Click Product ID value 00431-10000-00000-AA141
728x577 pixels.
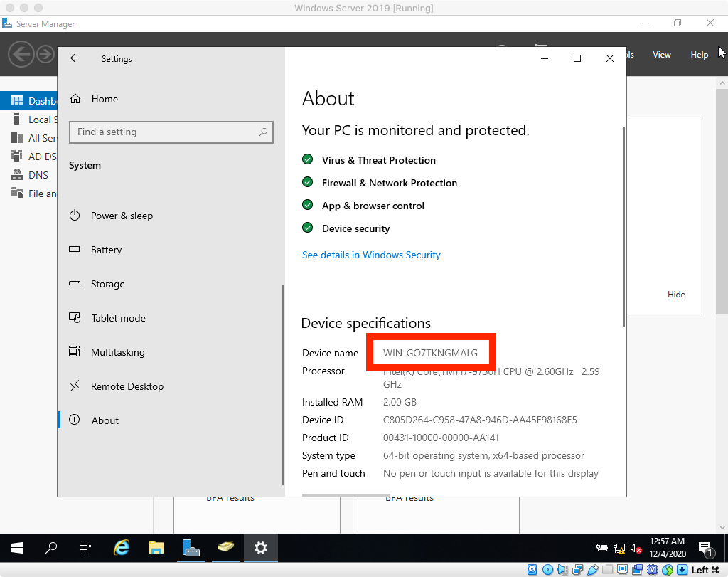coord(441,438)
